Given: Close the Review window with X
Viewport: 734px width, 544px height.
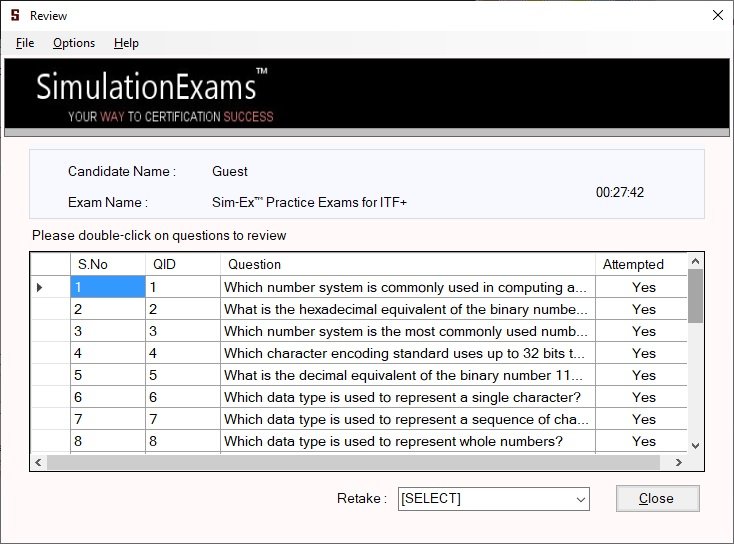Looking at the screenshot, I should (x=718, y=15).
